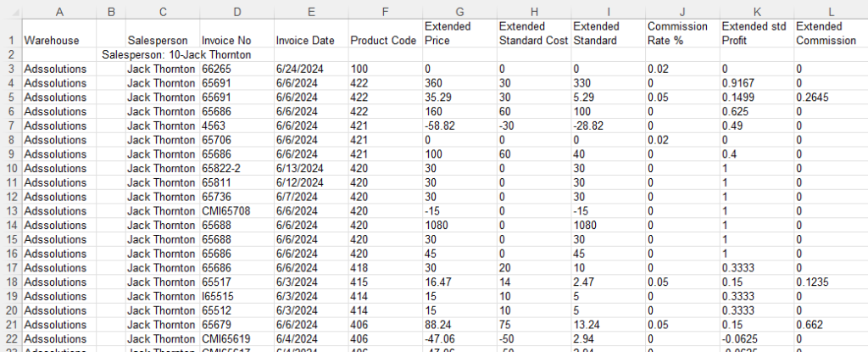
Task: Select row 18 header
Action: (x=11, y=282)
